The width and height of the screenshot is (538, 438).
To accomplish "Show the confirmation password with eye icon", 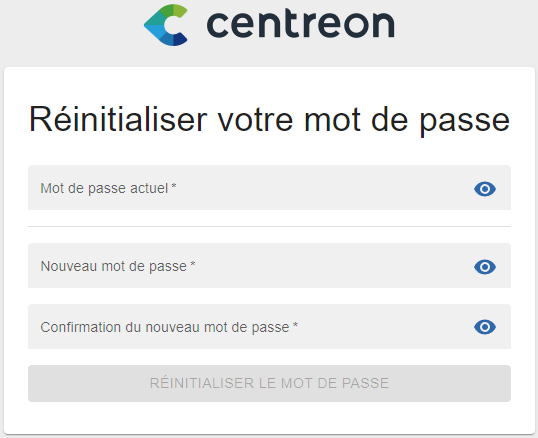I will click(x=485, y=327).
